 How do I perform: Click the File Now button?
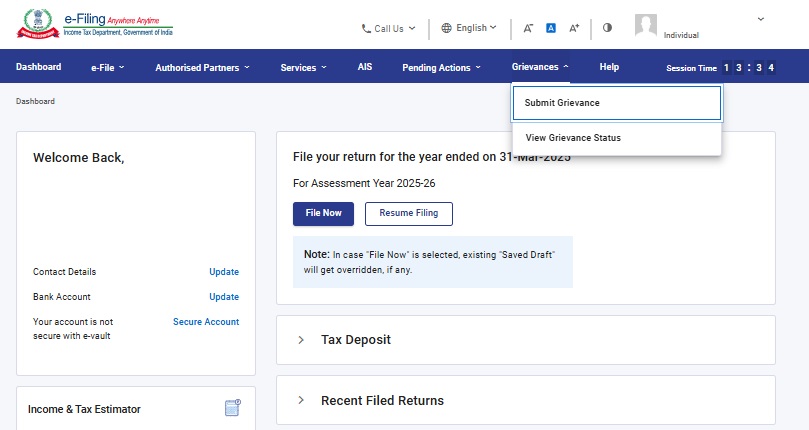pos(323,214)
